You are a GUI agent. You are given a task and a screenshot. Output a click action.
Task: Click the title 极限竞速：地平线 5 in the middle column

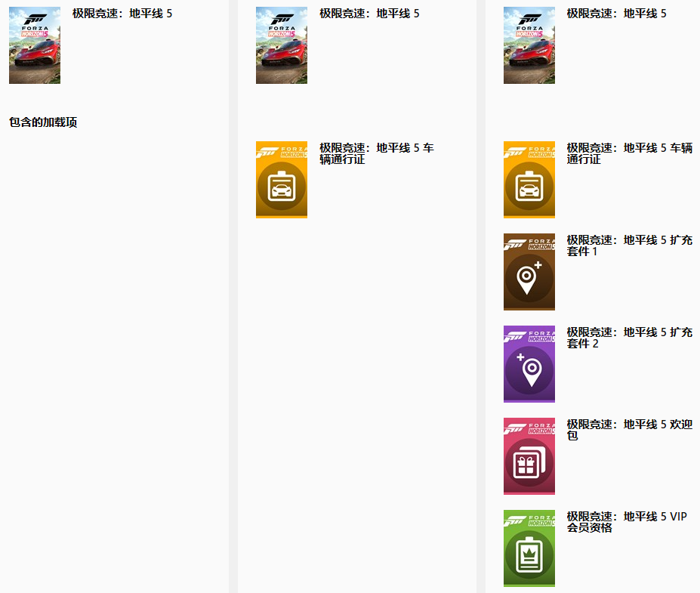tap(369, 14)
